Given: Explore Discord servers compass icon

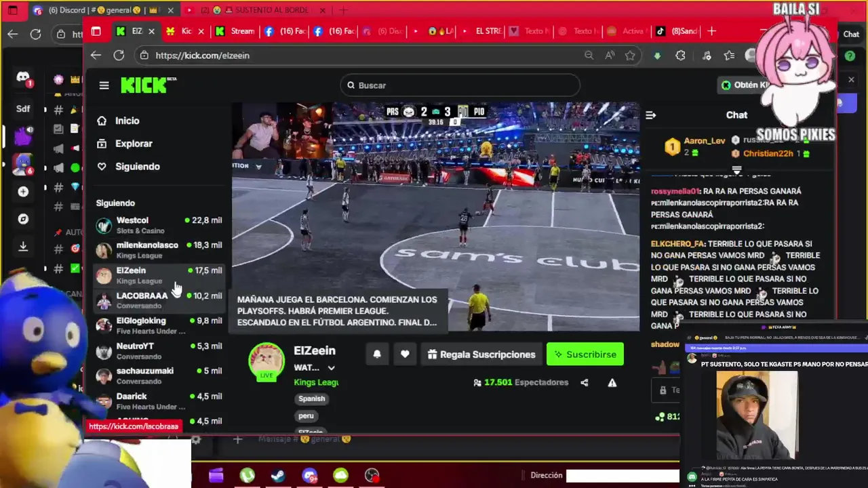Looking at the screenshot, I should click(x=23, y=219).
